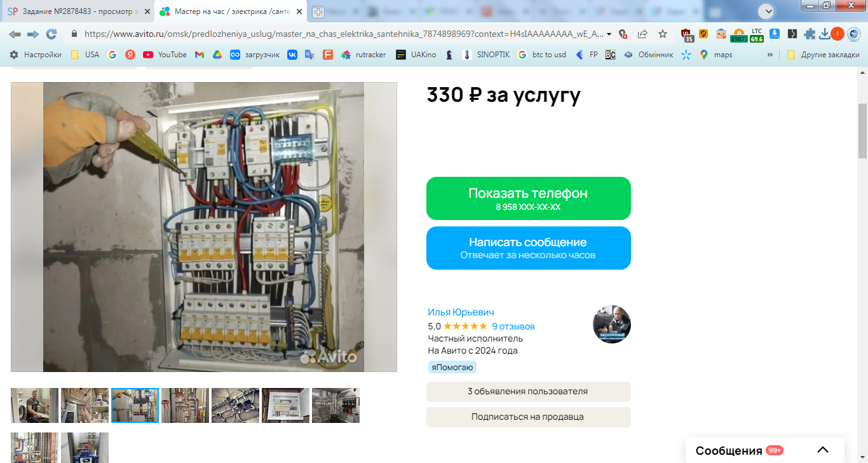The width and height of the screenshot is (868, 463).
Task: Open the Сообщения 99+ messenger panel
Action: tap(765, 450)
